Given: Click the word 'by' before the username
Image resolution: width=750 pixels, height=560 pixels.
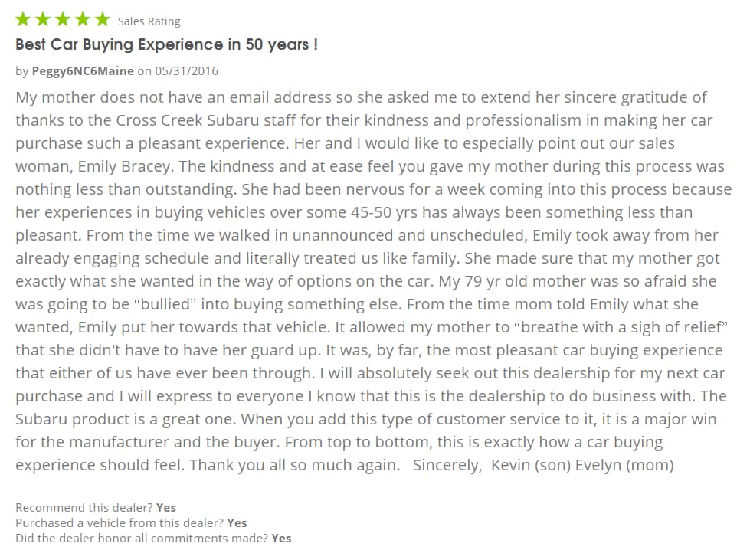Looking at the screenshot, I should tap(22, 72).
